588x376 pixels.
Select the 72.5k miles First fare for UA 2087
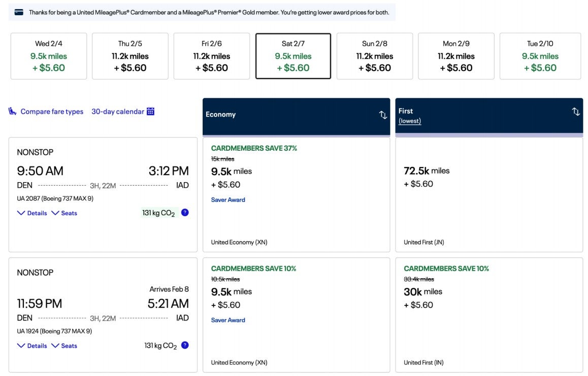tap(488, 195)
